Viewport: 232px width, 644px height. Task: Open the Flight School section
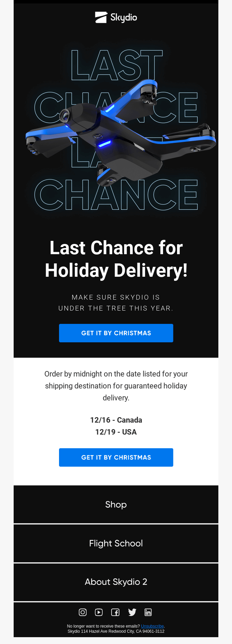tap(116, 543)
